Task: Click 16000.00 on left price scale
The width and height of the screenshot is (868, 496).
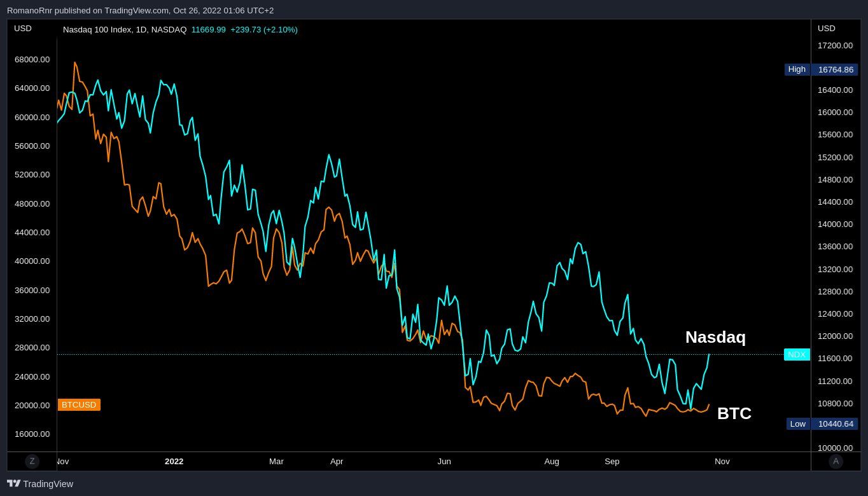Action: [x=32, y=434]
